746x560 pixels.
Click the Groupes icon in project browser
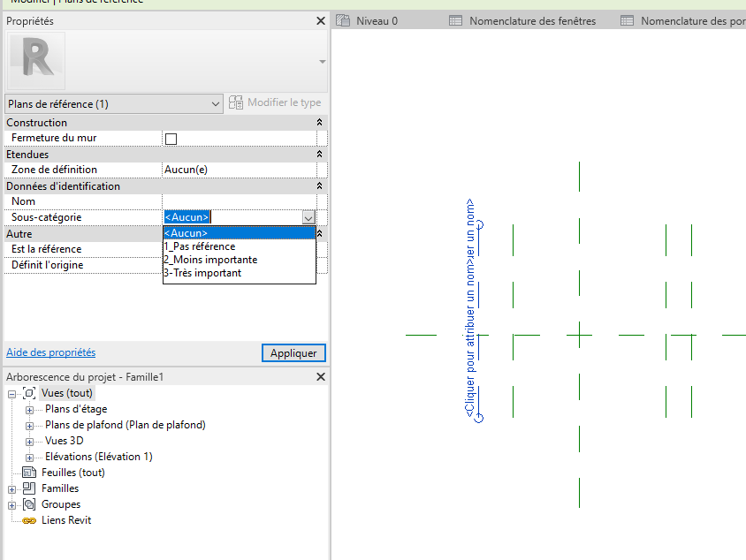point(29,504)
